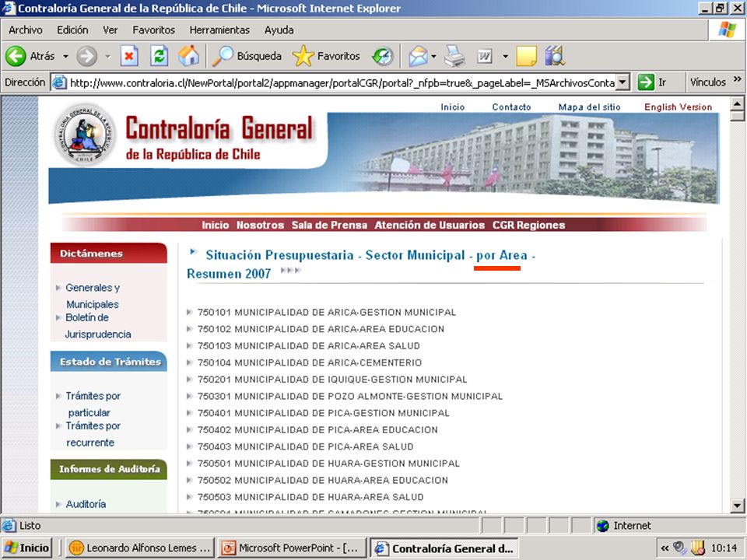Open the yellow note discussion icon
747x560 pixels.
click(x=527, y=56)
